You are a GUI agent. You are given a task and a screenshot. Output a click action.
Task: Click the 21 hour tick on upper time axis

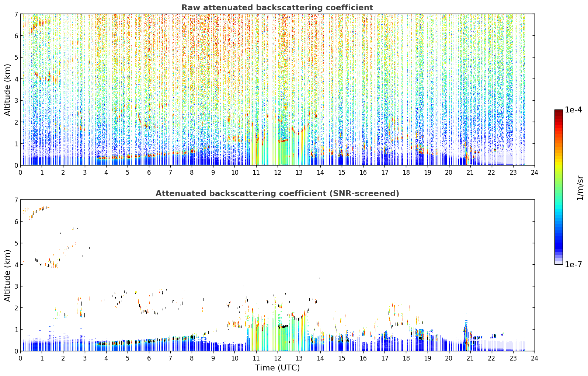pyautogui.click(x=470, y=172)
